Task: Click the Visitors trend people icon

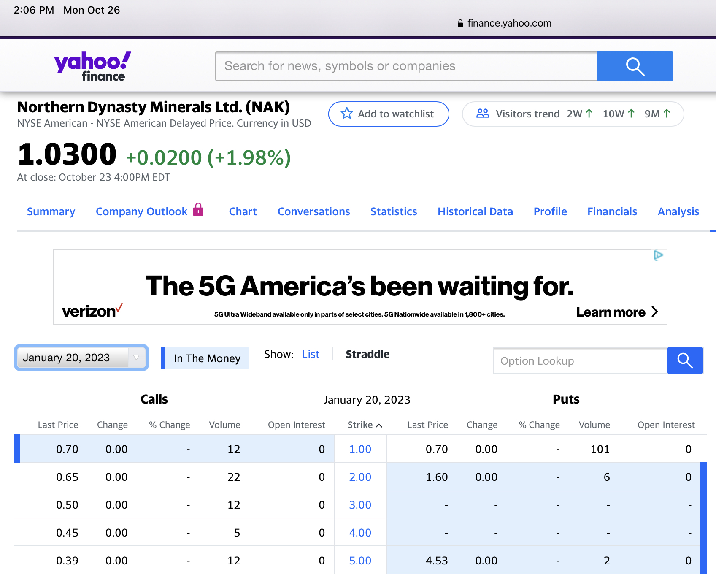Action: pos(482,114)
